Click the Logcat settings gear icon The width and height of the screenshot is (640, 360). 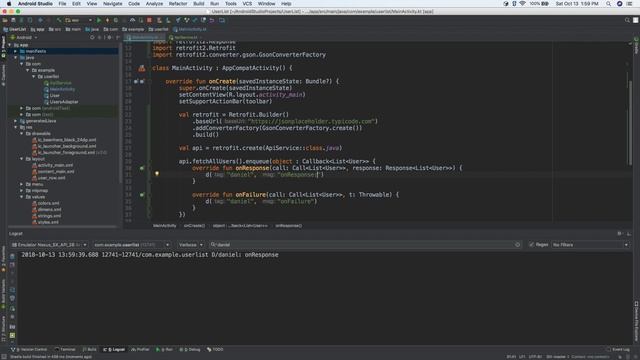click(x=619, y=233)
